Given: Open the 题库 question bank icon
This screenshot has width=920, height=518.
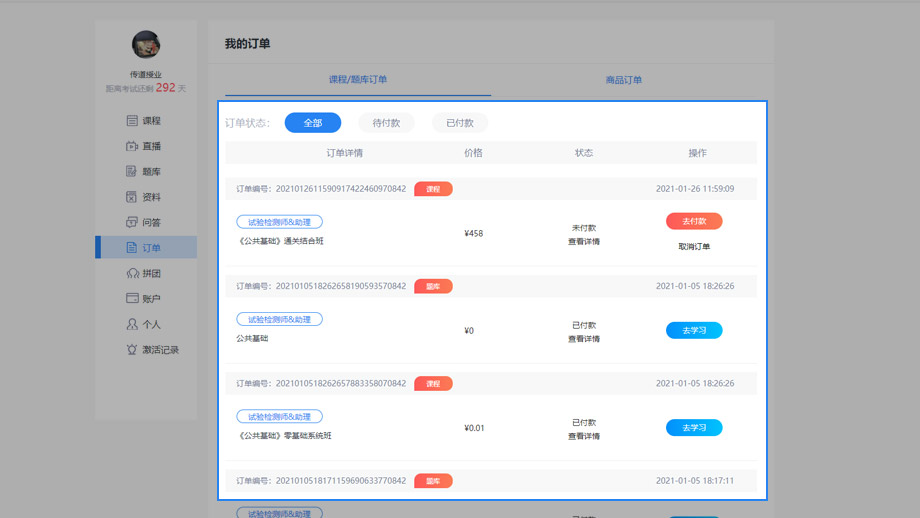Looking at the screenshot, I should tap(132, 172).
